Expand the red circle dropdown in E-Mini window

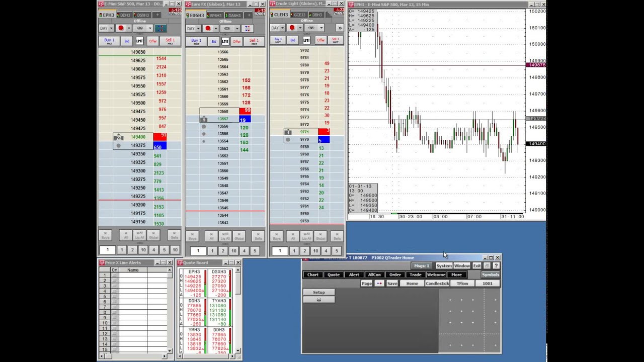[x=128, y=28]
